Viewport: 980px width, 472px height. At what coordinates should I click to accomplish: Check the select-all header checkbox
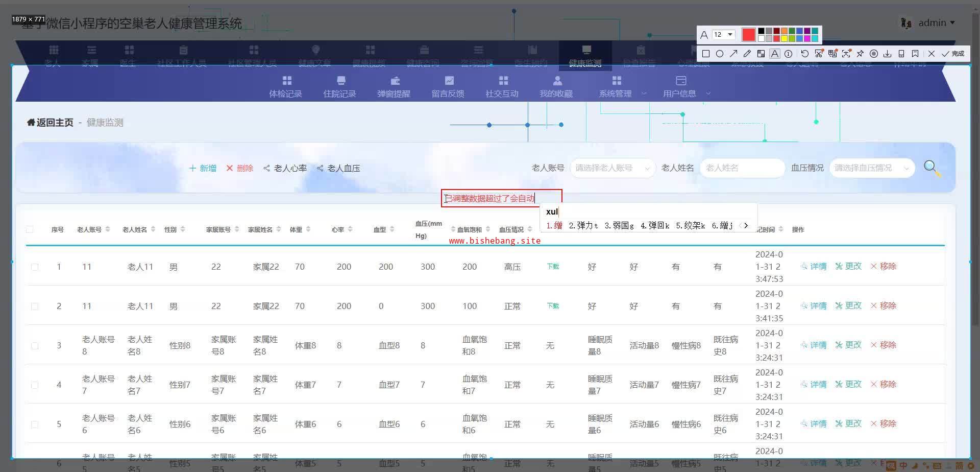[30, 229]
